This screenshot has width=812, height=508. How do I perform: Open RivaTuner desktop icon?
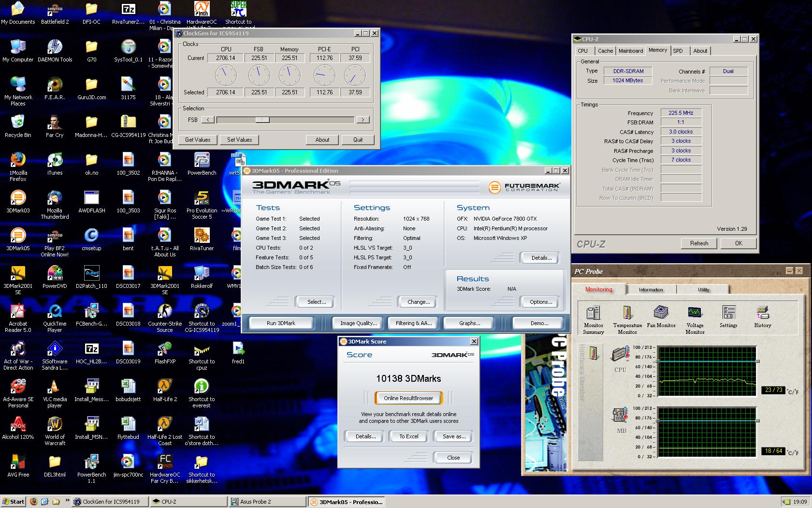point(202,239)
